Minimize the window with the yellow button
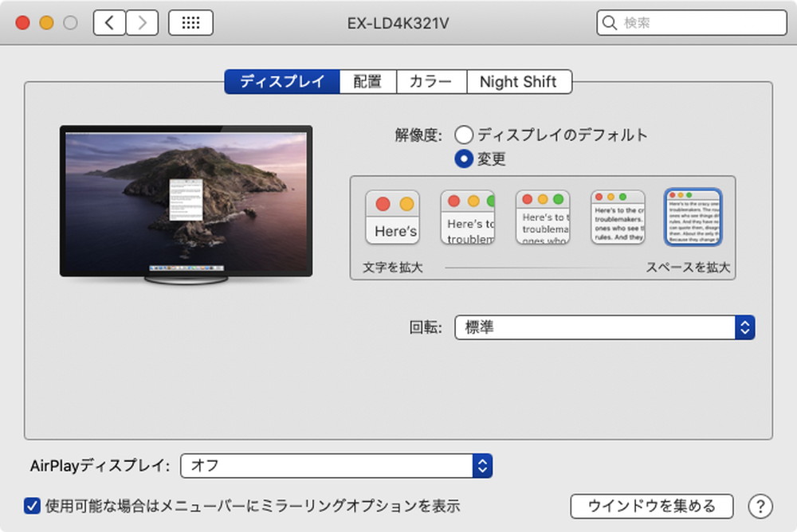This screenshot has width=797, height=532. [x=46, y=23]
